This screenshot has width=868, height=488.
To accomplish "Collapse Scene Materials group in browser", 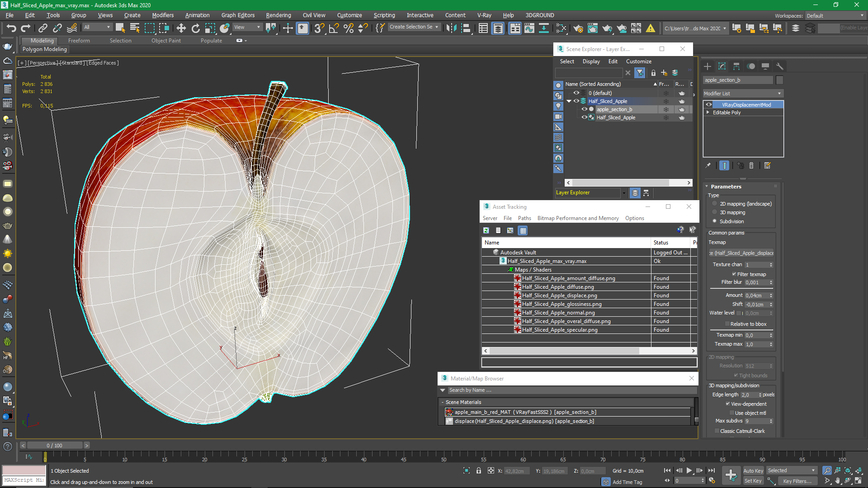I will 443,402.
